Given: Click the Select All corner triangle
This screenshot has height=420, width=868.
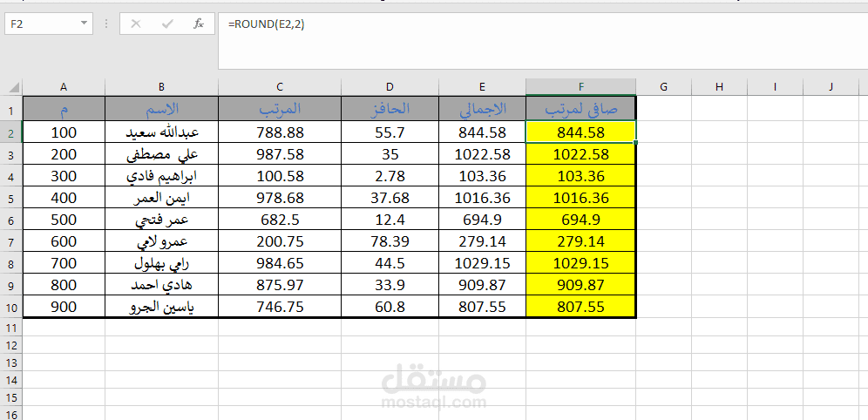Looking at the screenshot, I should click(x=14, y=87).
